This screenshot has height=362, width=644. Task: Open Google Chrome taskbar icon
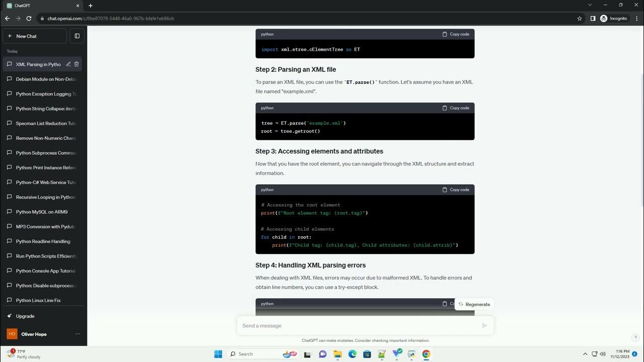point(426,354)
